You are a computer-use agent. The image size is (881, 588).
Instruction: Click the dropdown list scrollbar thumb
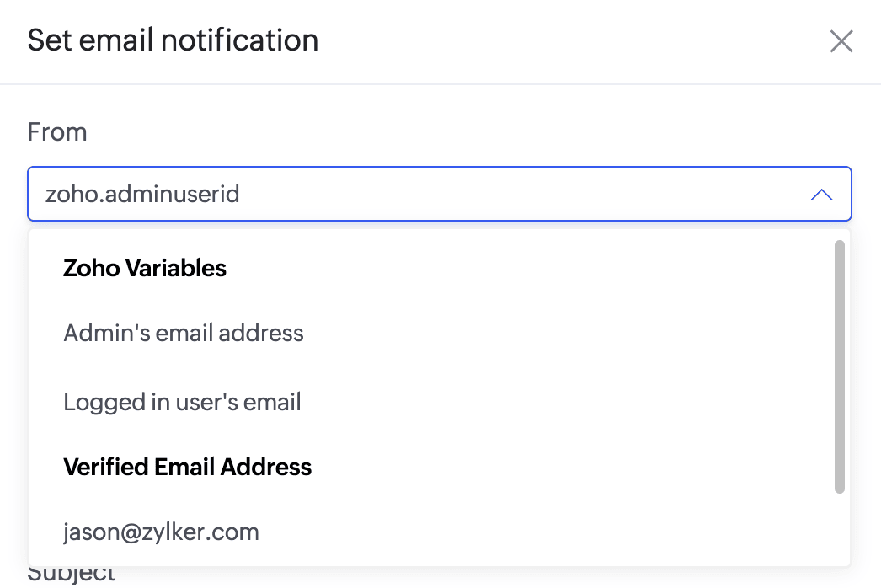(x=839, y=366)
